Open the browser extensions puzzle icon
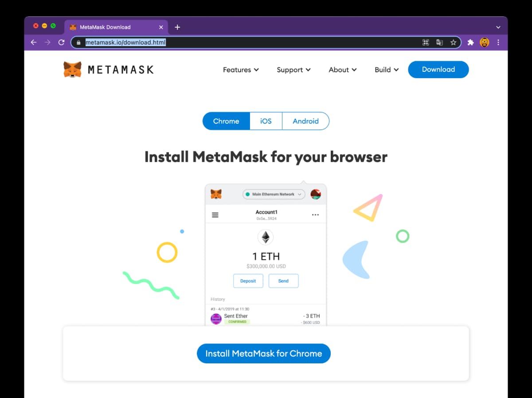The width and height of the screenshot is (532, 398). (x=470, y=43)
